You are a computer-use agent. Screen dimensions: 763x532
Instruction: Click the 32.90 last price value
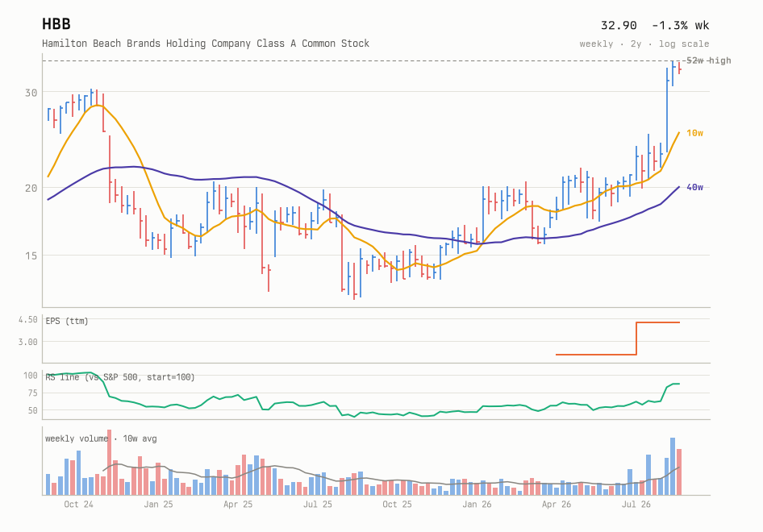(x=619, y=25)
